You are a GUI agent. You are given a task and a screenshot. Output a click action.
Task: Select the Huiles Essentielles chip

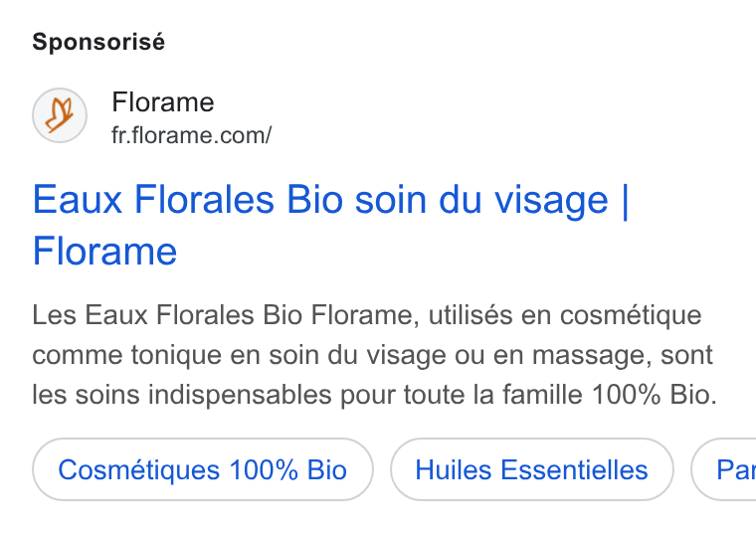tap(532, 469)
